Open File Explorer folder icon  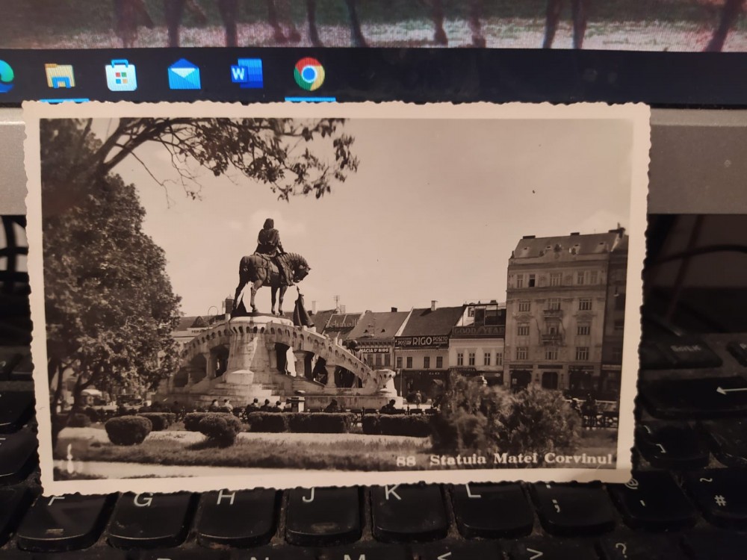click(x=60, y=75)
